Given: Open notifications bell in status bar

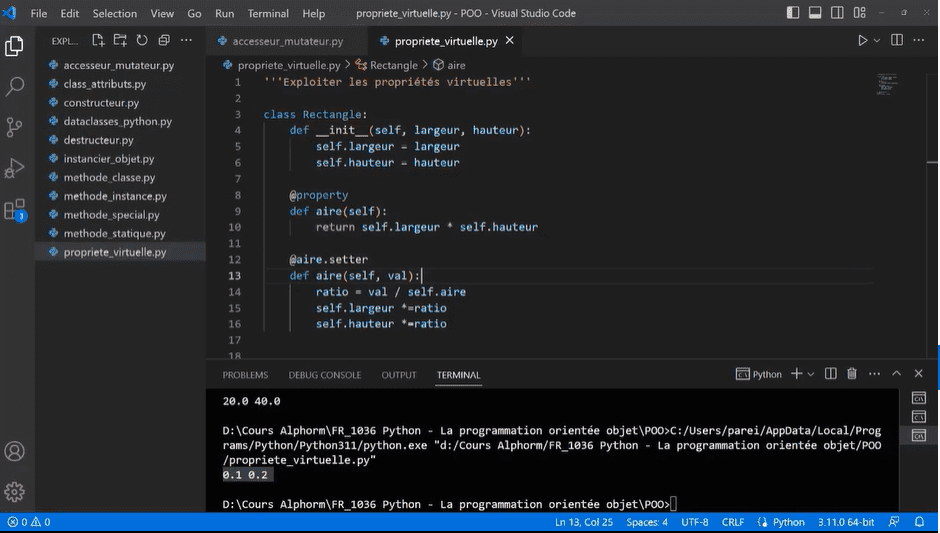Looking at the screenshot, I should (919, 522).
